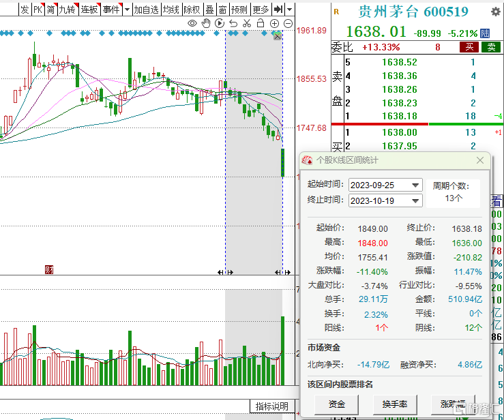Toggle 均线 moving averages
Screen dimensions: 504x420
click(171, 10)
